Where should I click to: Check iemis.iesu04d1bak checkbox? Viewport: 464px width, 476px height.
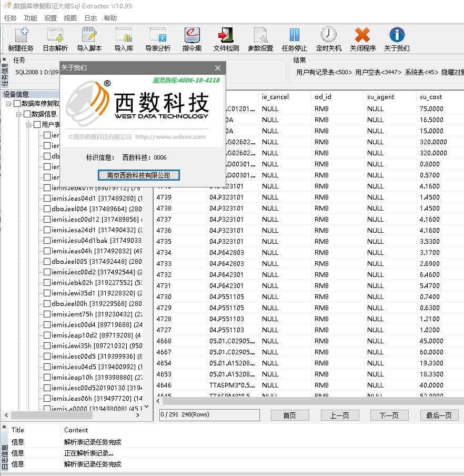pos(47,241)
